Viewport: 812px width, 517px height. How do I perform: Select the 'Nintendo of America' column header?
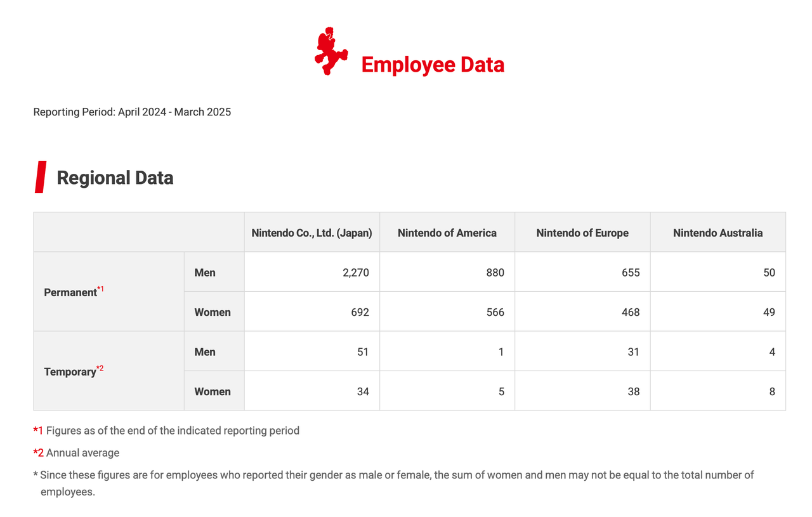[447, 233]
